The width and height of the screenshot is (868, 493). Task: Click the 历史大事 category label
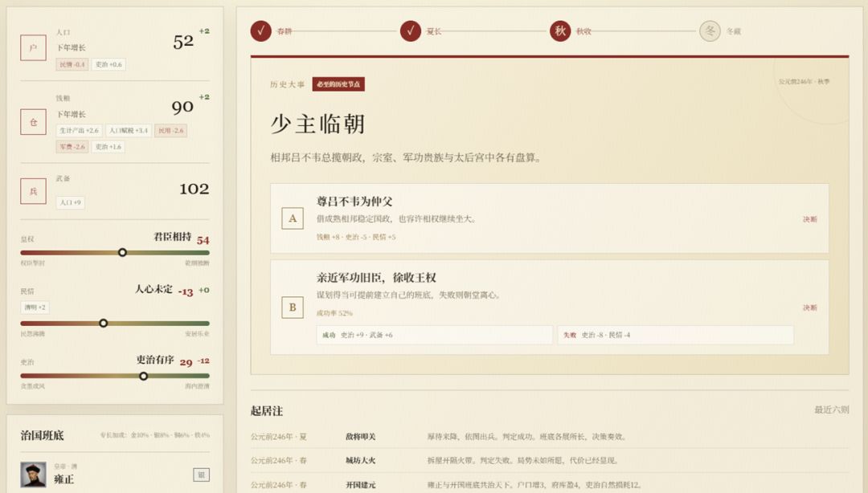[287, 84]
